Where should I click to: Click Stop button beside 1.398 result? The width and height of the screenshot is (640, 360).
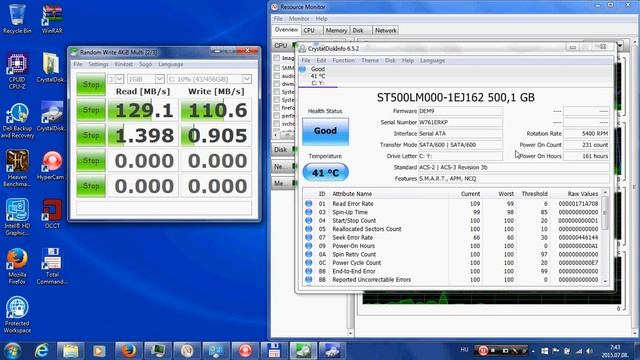91,135
